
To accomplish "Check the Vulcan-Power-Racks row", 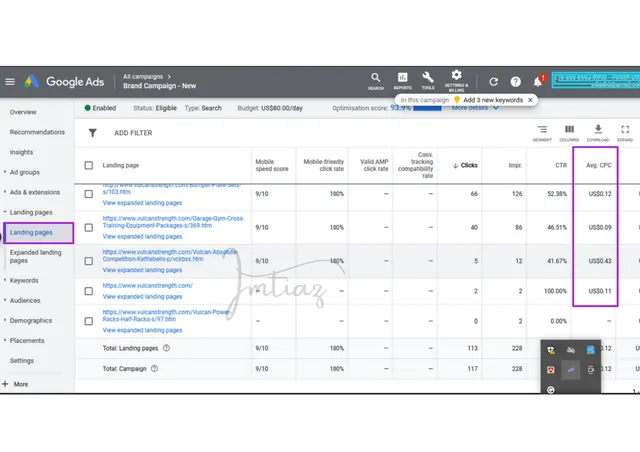I will pos(89,321).
